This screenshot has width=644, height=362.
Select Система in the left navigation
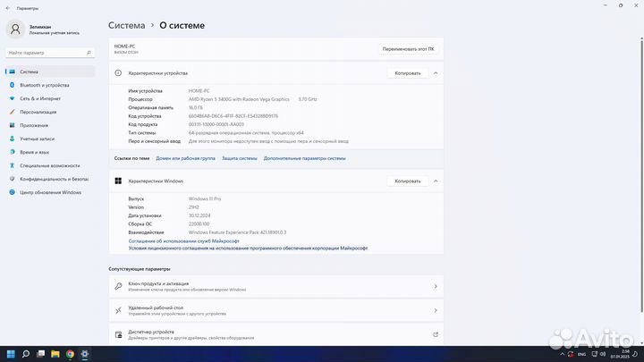[x=29, y=72]
